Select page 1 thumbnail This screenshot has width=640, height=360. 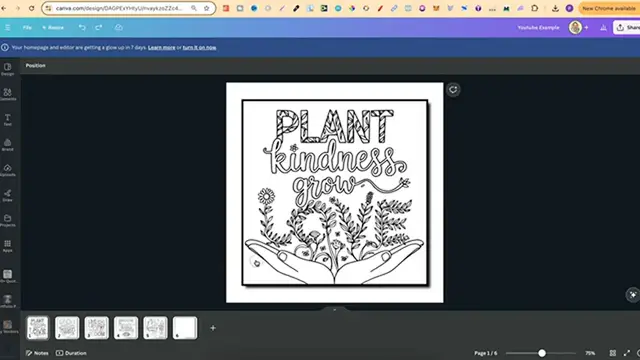[x=38, y=328]
